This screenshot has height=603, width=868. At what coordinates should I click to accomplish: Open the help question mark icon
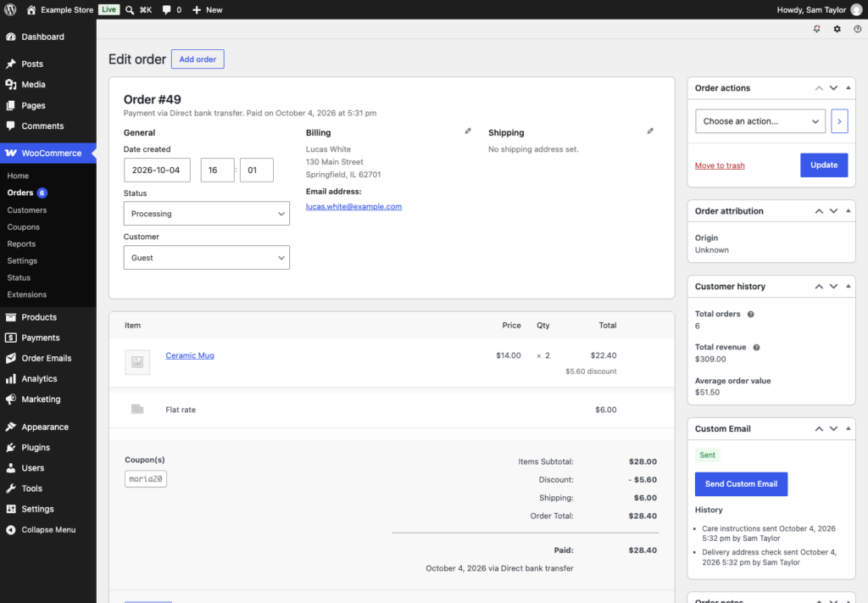click(858, 29)
